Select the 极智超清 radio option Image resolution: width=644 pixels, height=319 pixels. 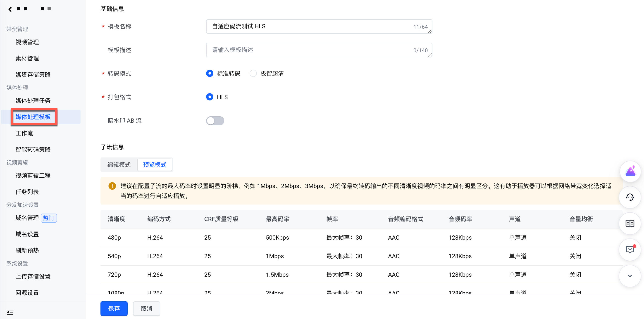pos(253,74)
